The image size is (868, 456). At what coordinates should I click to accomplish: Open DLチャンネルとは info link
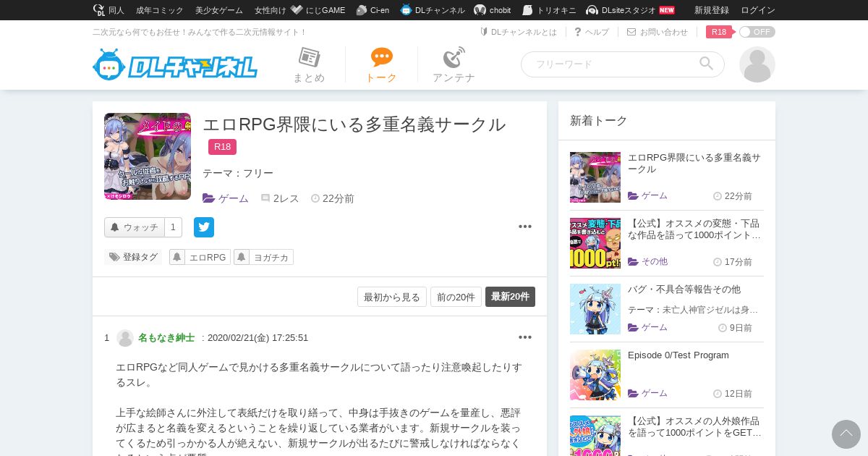519,32
